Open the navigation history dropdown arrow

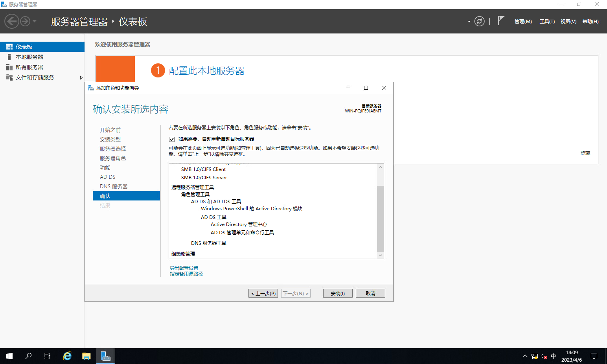click(x=35, y=21)
